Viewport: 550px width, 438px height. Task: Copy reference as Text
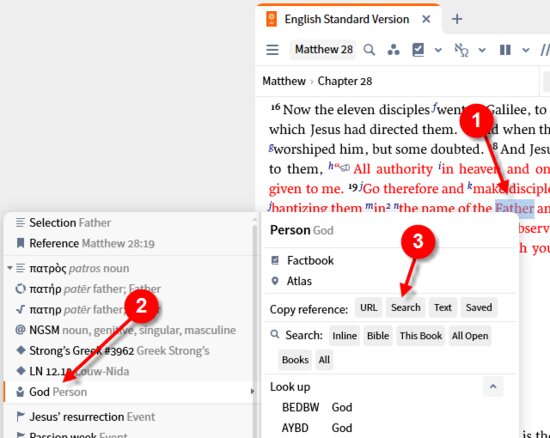tap(443, 308)
